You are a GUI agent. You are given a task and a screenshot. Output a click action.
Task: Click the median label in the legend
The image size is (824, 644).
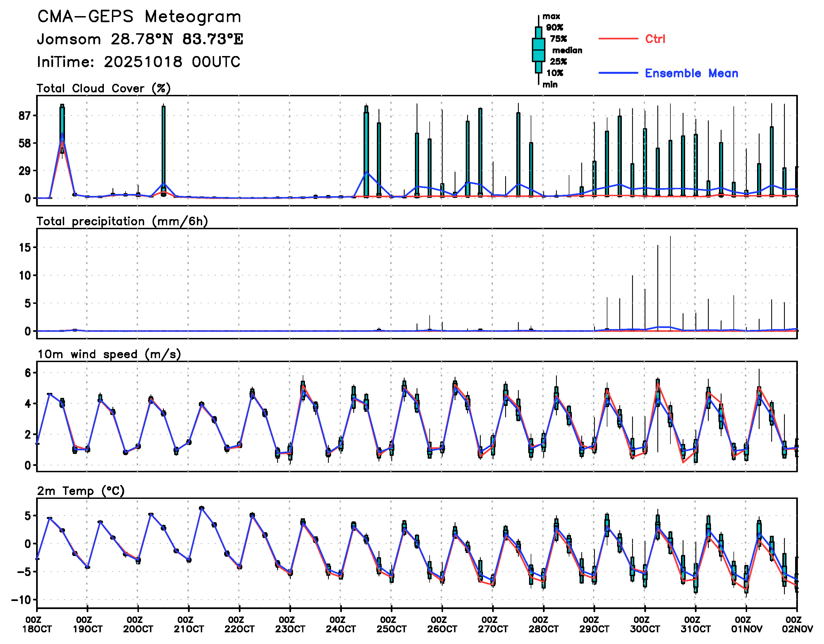point(567,50)
